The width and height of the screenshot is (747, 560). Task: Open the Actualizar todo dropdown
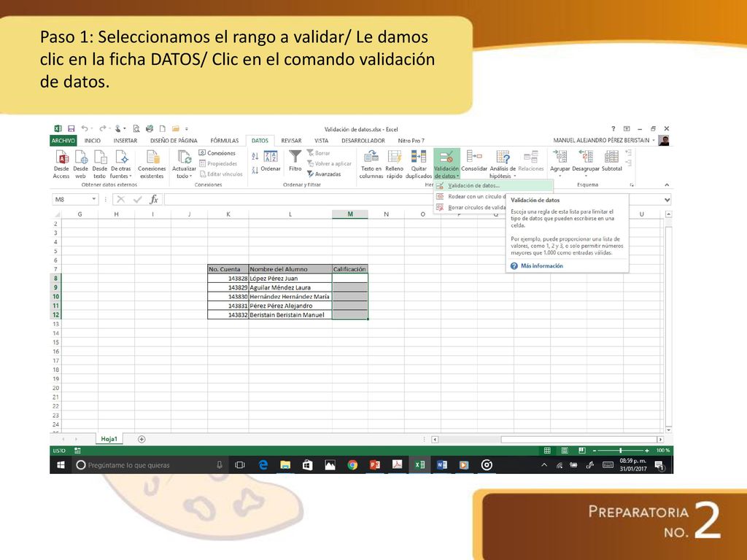[184, 163]
